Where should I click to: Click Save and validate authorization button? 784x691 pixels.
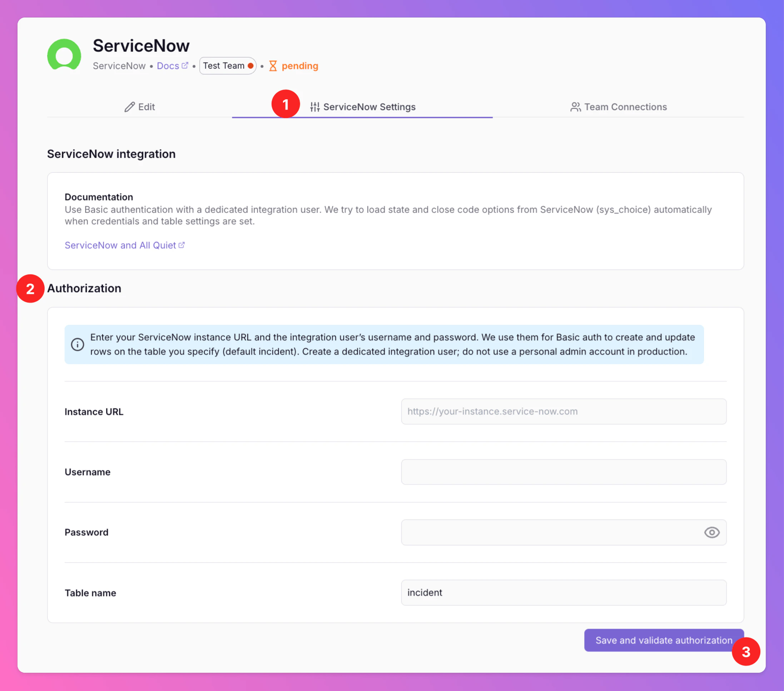[663, 640]
